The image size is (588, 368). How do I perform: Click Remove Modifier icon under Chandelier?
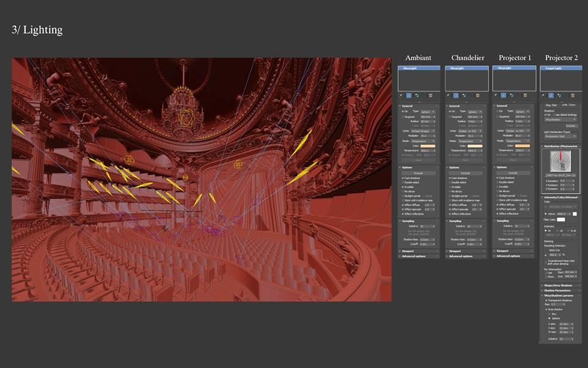pos(469,95)
